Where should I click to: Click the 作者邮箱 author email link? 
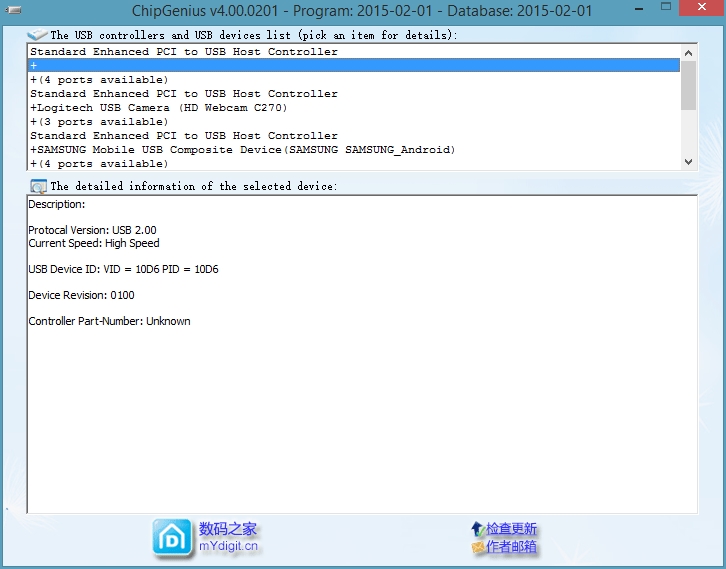[x=512, y=547]
